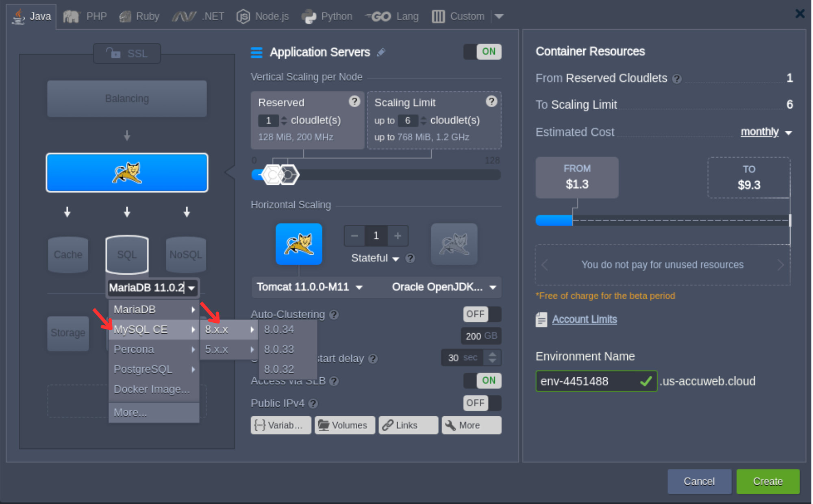Enable Public IPv4 toggle

[482, 403]
